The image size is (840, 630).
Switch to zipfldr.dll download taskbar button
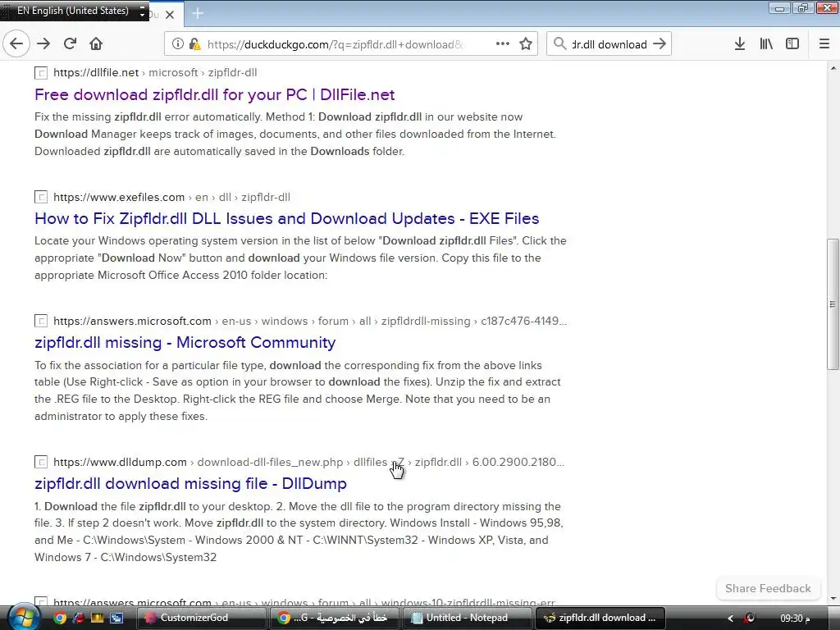pyautogui.click(x=600, y=618)
